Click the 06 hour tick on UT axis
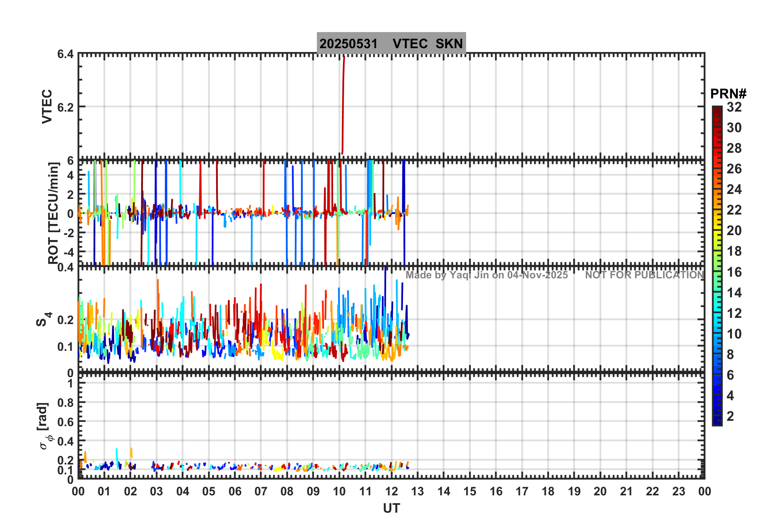 (235, 491)
